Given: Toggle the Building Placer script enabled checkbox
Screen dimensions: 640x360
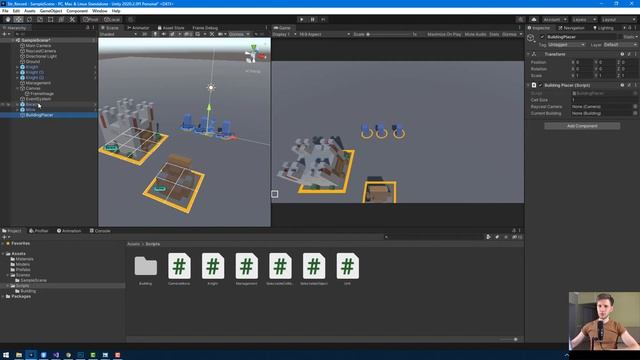Looking at the screenshot, I should (x=540, y=85).
